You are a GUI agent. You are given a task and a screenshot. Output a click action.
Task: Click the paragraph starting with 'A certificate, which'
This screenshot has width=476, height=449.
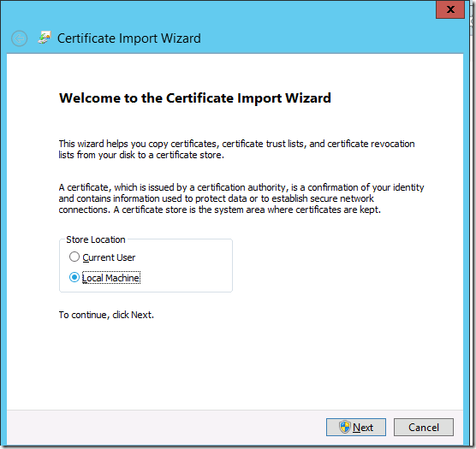pos(241,198)
